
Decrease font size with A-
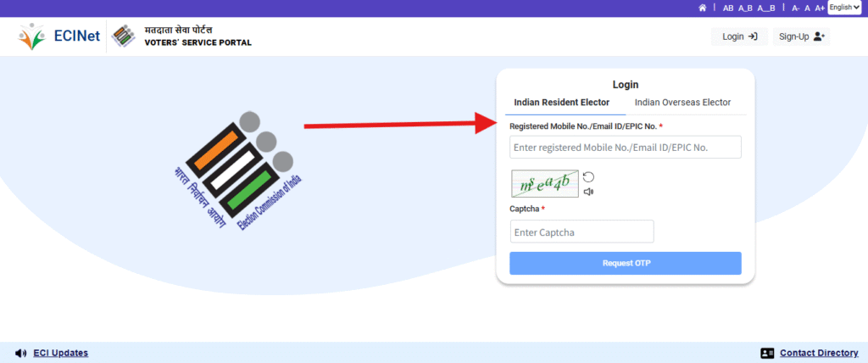(x=796, y=8)
